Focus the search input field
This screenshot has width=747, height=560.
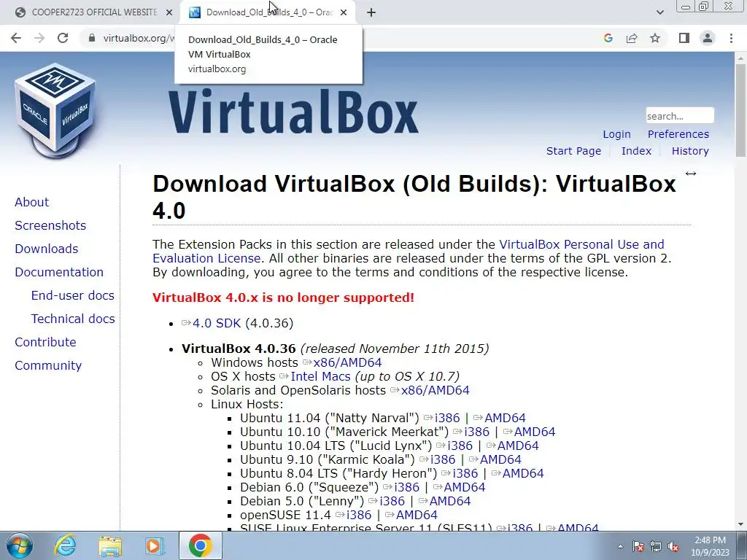click(x=680, y=116)
